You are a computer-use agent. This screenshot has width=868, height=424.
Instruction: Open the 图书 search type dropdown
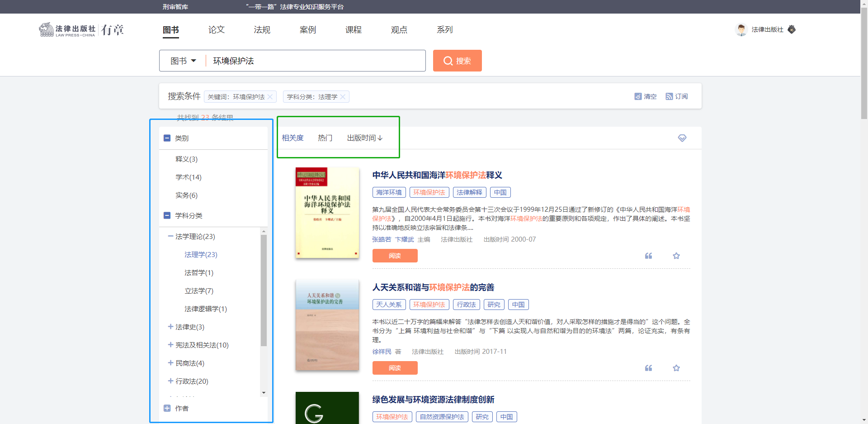pos(183,61)
